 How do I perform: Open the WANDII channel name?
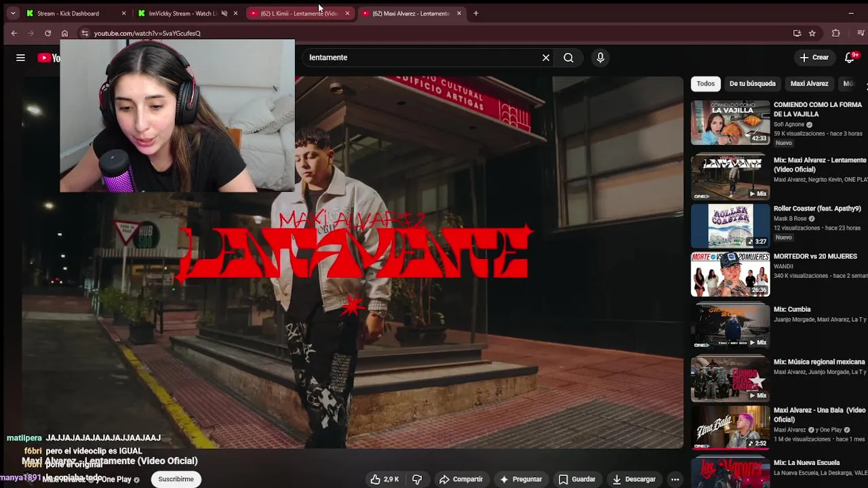click(783, 266)
